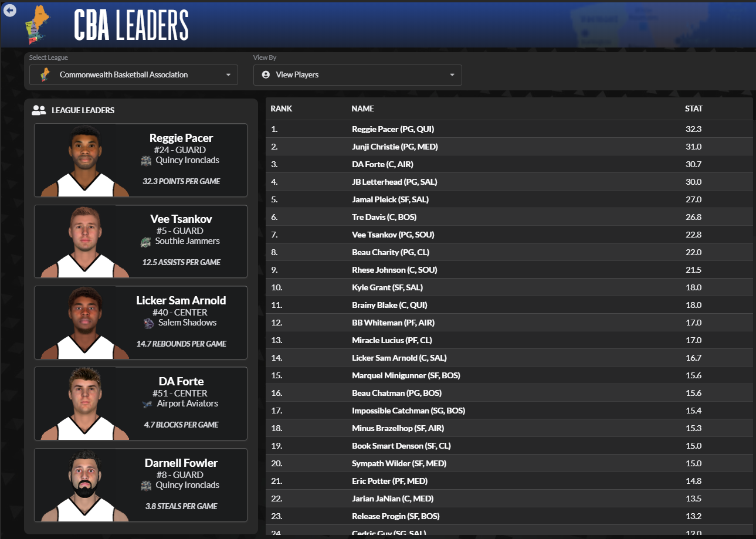The height and width of the screenshot is (539, 756).
Task: Click the 14.8 stat value
Action: [693, 481]
